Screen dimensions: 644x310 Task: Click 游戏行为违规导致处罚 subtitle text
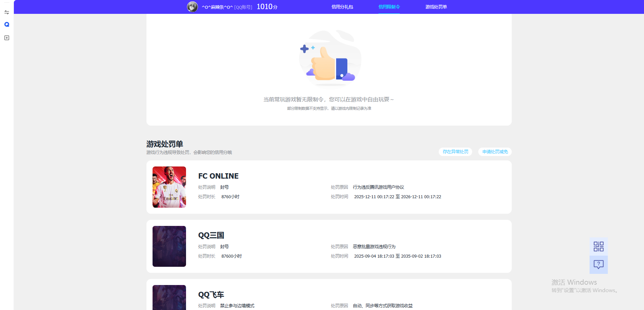pyautogui.click(x=189, y=152)
